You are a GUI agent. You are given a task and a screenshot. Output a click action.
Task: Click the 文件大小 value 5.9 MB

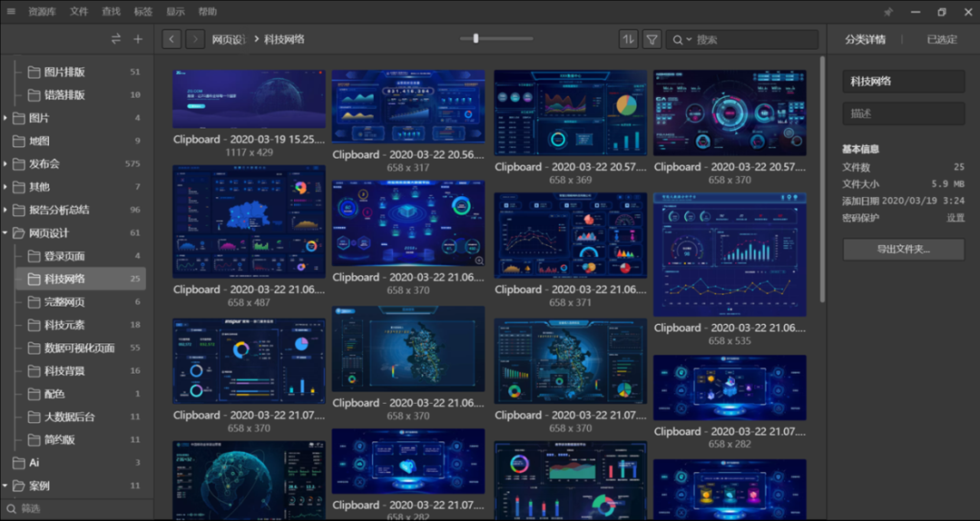tap(948, 184)
